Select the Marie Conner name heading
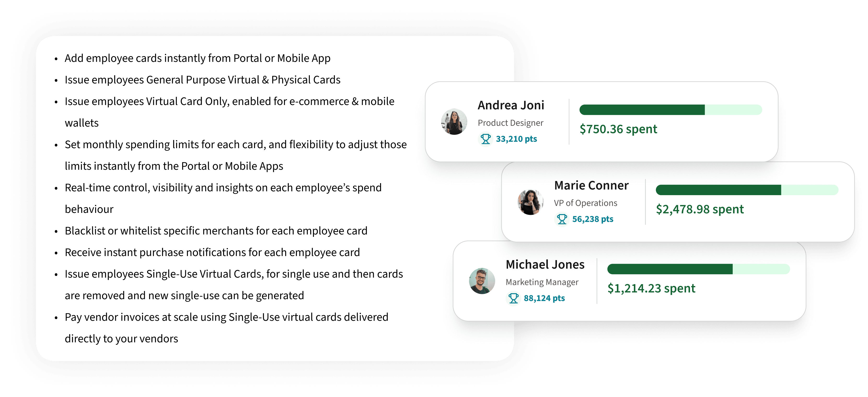This screenshot has width=868, height=397. pos(591,185)
